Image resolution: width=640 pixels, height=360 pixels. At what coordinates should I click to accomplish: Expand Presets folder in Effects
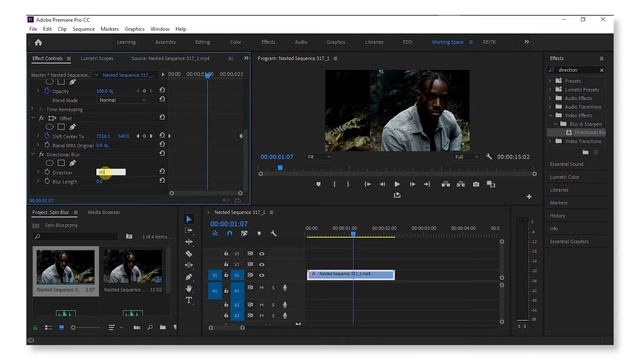tap(550, 81)
